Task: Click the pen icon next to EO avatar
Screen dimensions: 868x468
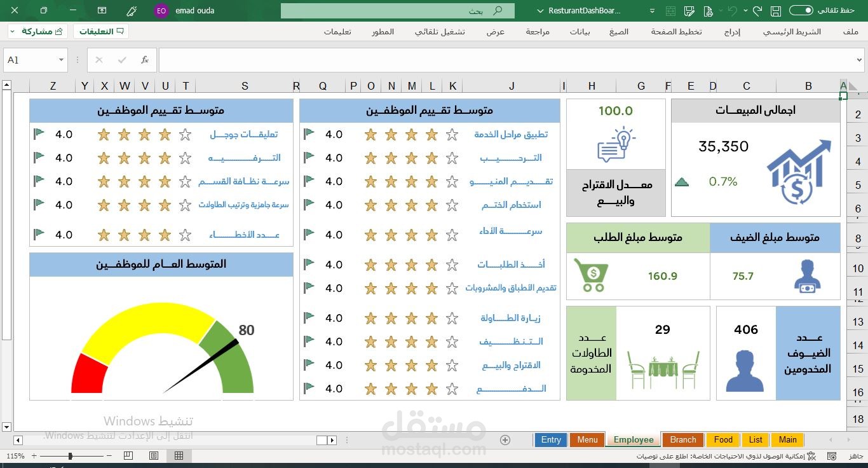Action: pyautogui.click(x=132, y=11)
